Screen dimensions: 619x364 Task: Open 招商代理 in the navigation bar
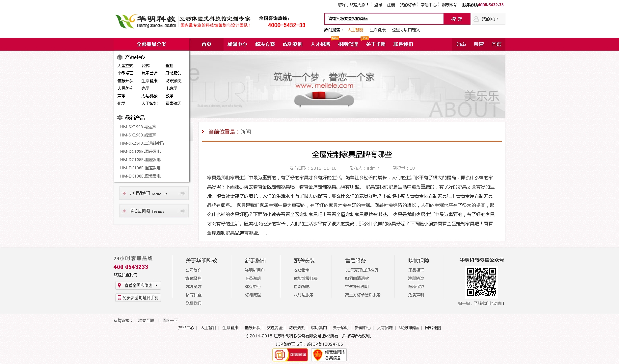[348, 44]
